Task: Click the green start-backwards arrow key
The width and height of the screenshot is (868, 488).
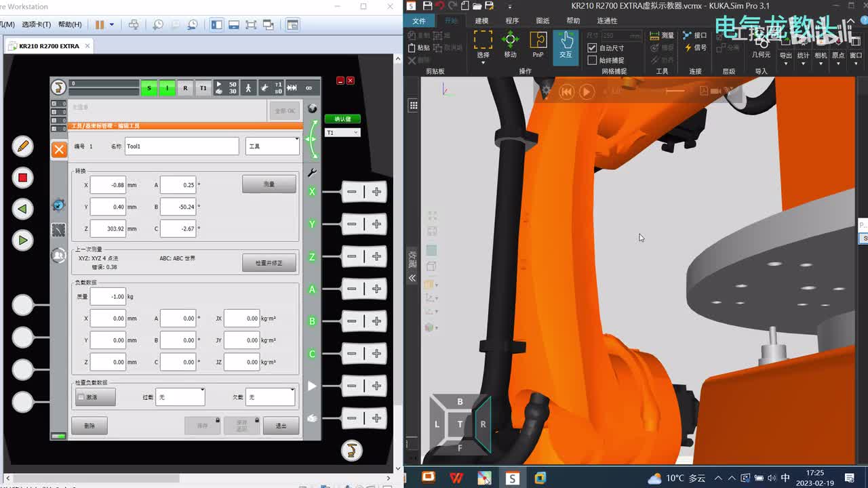Action: click(22, 209)
